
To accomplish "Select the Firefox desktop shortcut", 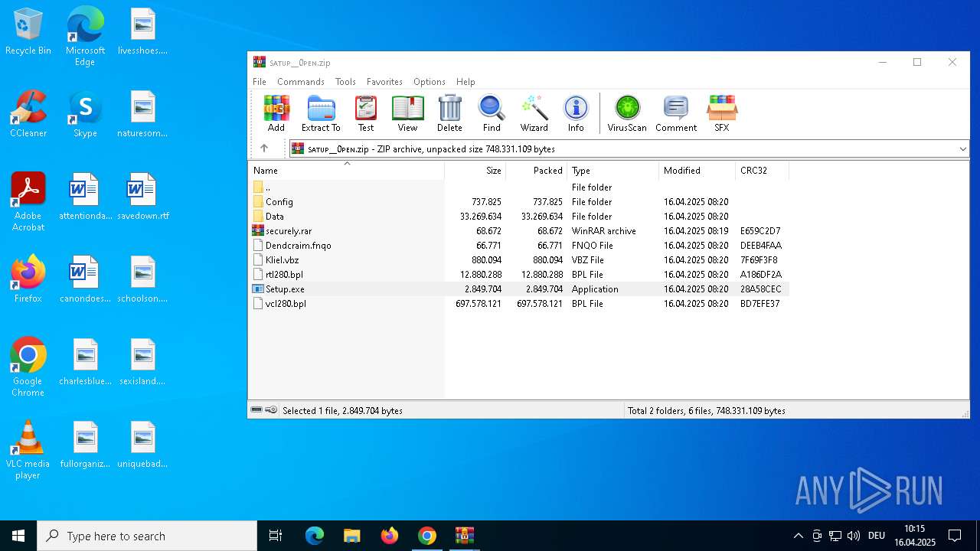I will tap(28, 279).
